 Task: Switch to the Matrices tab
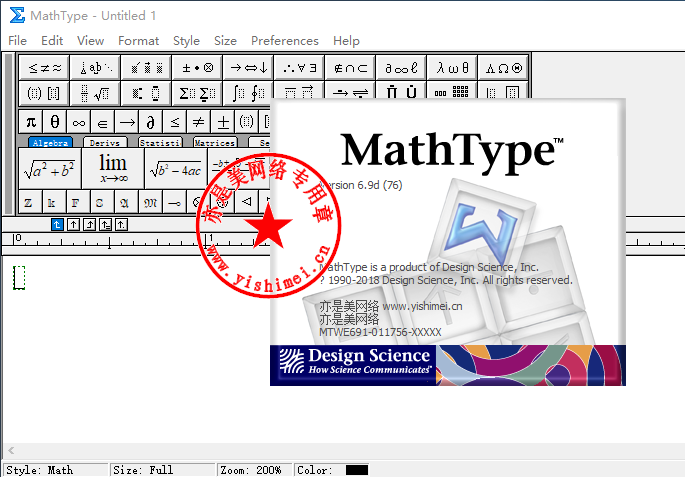click(x=215, y=142)
